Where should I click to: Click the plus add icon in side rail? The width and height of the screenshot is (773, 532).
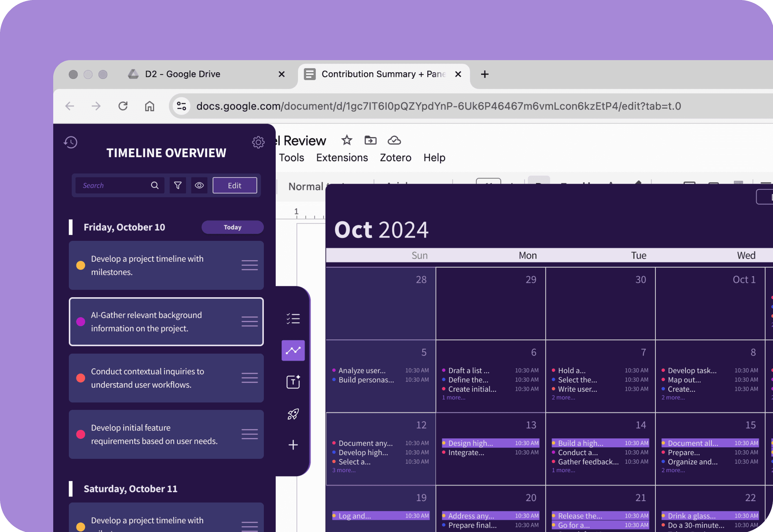tap(293, 445)
